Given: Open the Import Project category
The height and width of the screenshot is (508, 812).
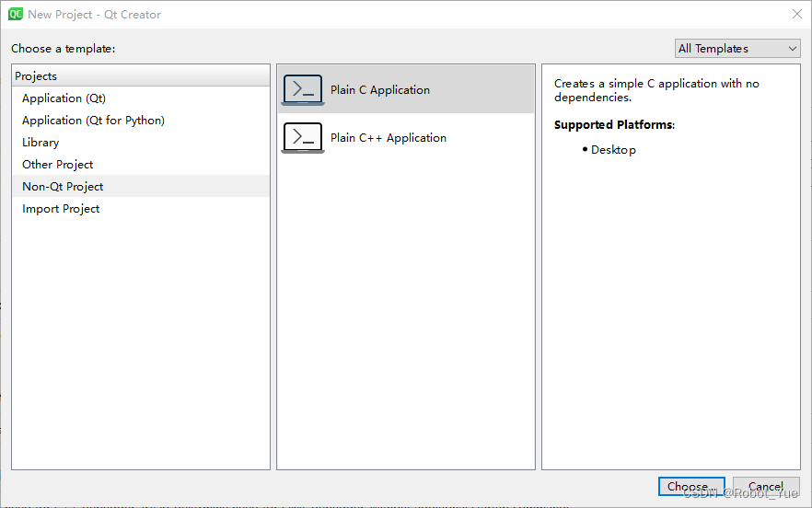Looking at the screenshot, I should pyautogui.click(x=140, y=209).
